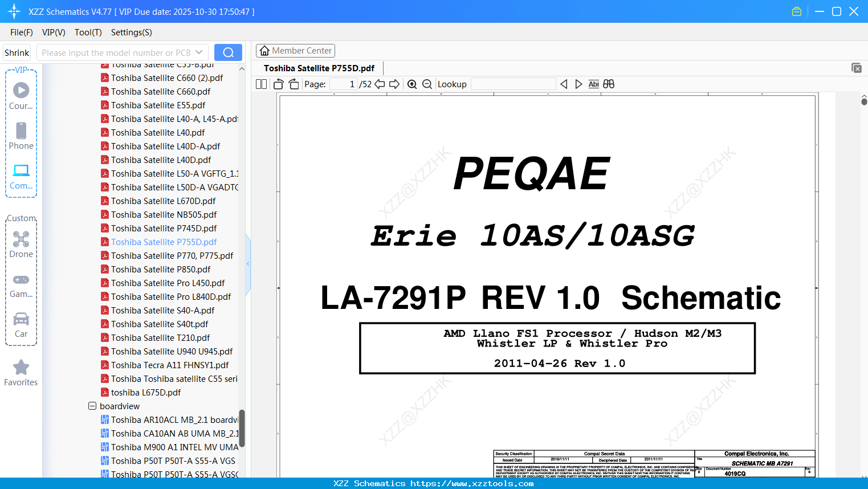This screenshot has height=489, width=868.
Task: Zoom out of the schematic
Action: tap(427, 84)
